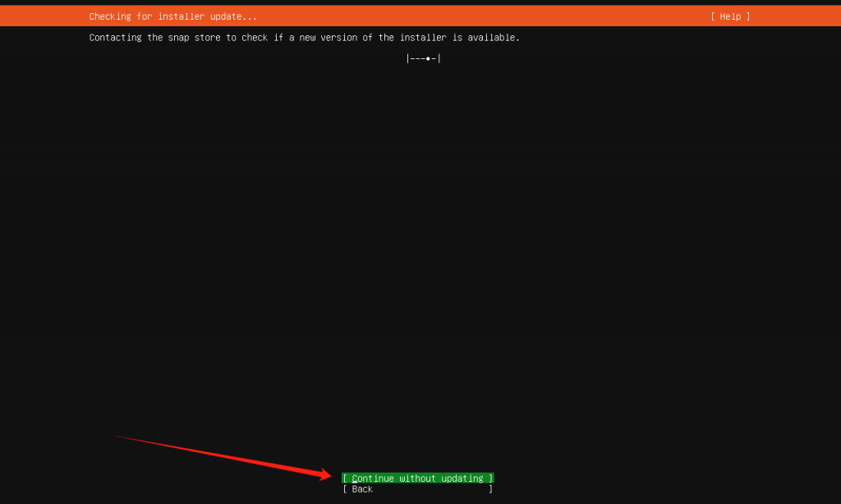Click the left bar of the spinner
This screenshot has width=841, height=504.
coord(408,58)
